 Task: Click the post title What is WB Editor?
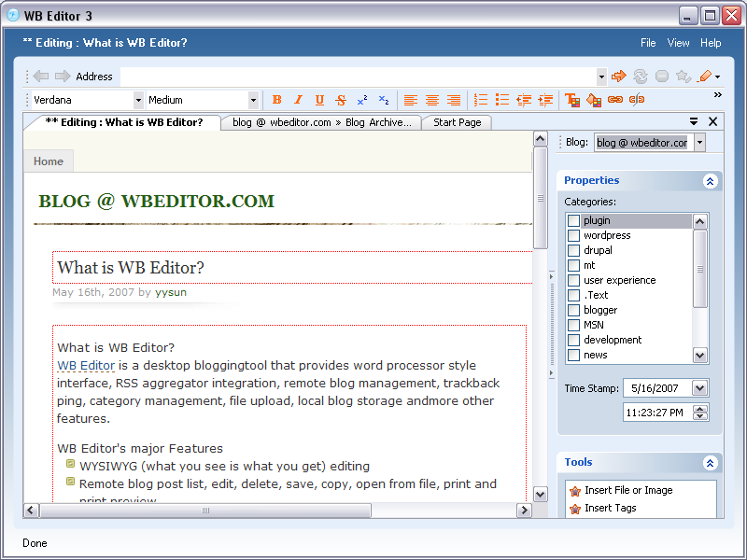click(x=131, y=268)
